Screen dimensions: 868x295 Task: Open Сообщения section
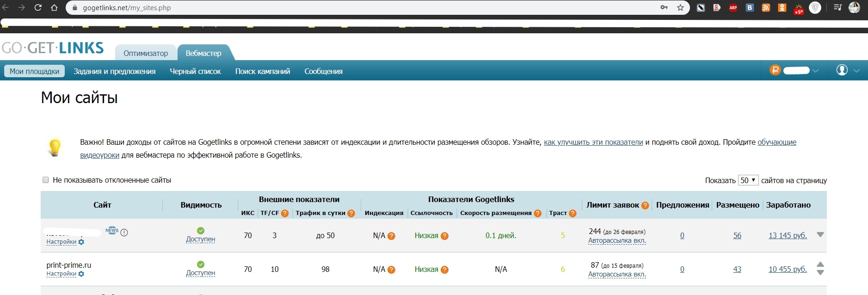pyautogui.click(x=323, y=71)
